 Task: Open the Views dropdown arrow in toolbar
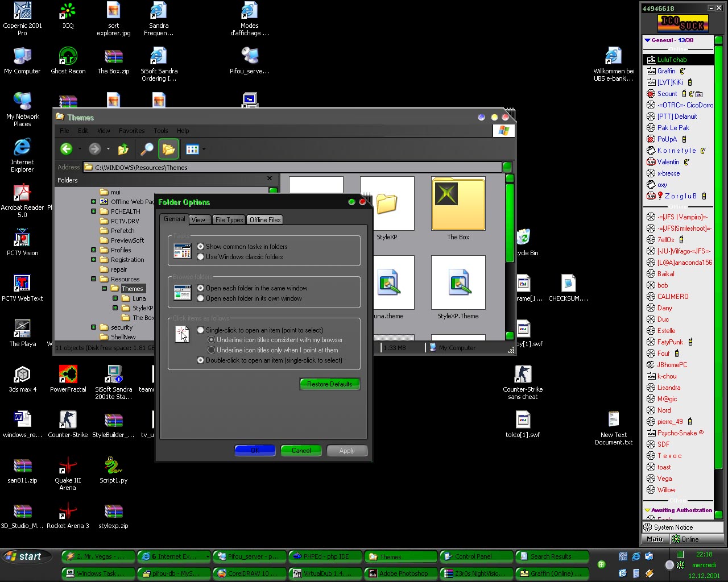tap(204, 149)
